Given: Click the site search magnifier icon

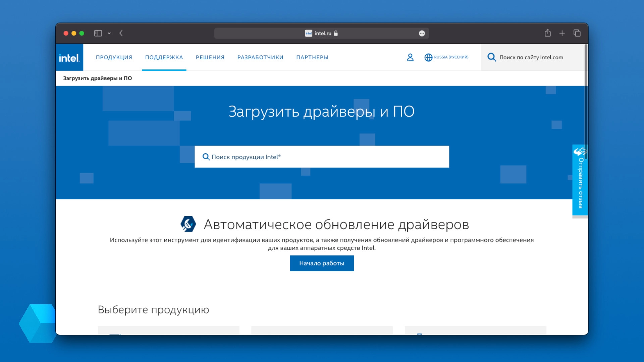Looking at the screenshot, I should 491,57.
